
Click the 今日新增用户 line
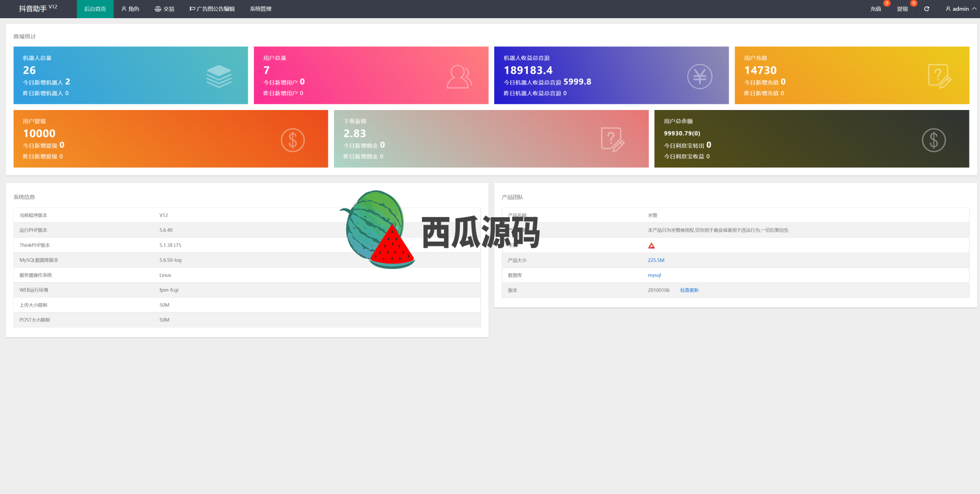coord(284,82)
